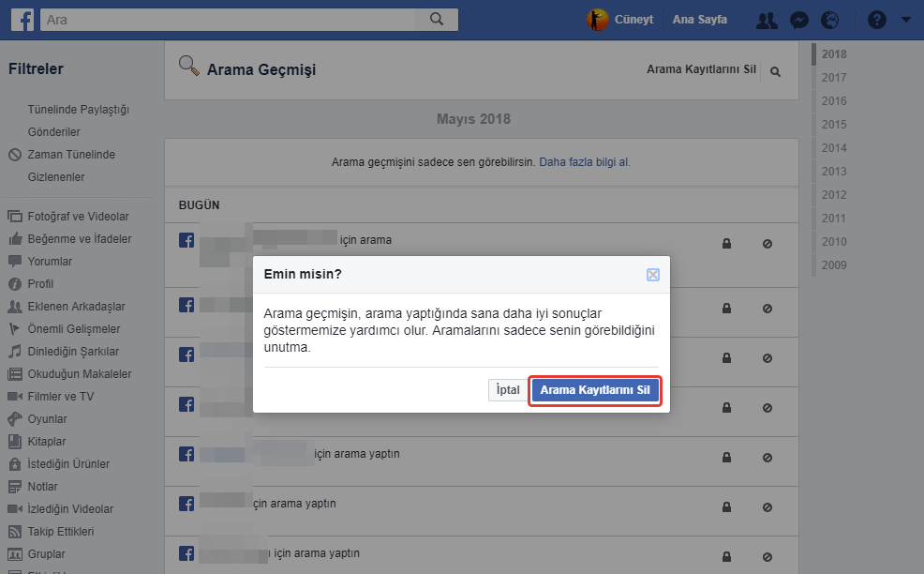Close the 'Emin misin?' dialog with X
Viewport: 924px width, 574px height.
pyautogui.click(x=653, y=275)
